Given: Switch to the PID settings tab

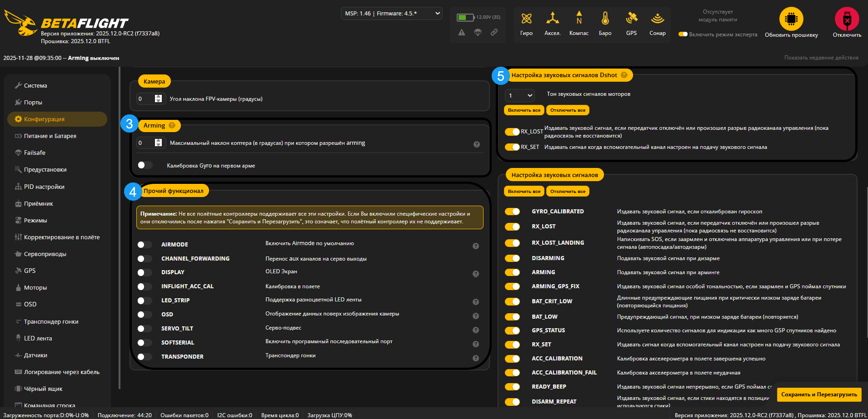Looking at the screenshot, I should point(44,187).
